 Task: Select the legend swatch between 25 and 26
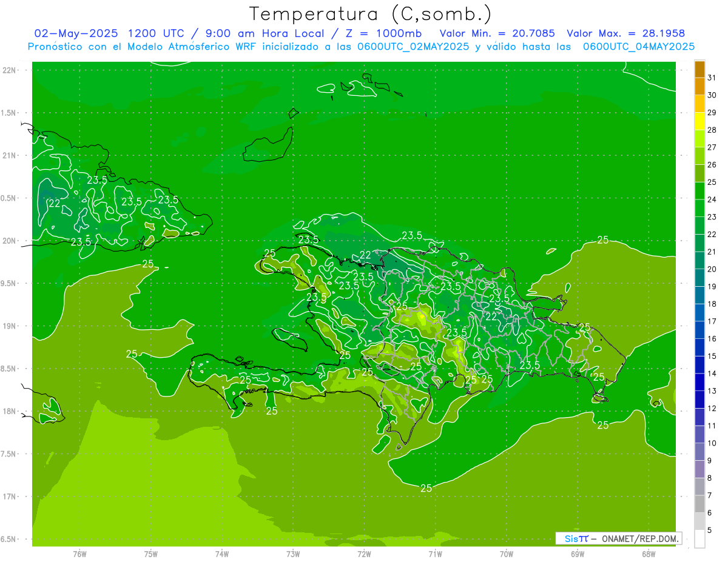coord(699,173)
